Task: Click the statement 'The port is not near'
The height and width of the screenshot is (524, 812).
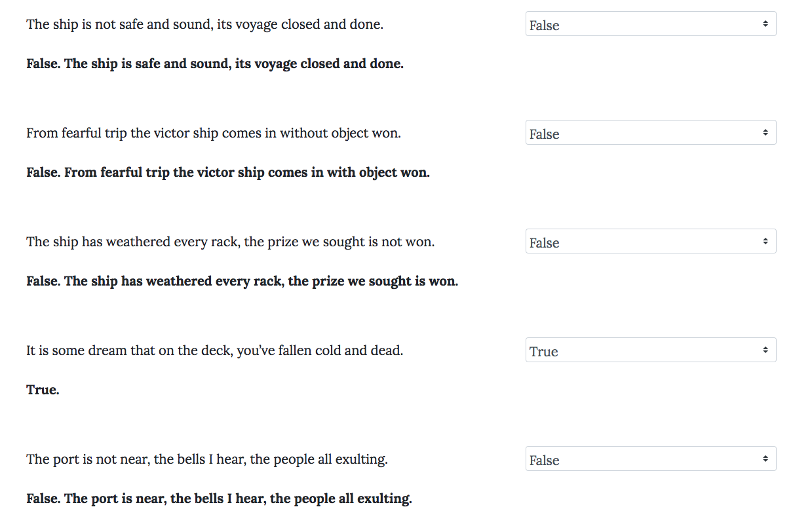Action: click(206, 460)
